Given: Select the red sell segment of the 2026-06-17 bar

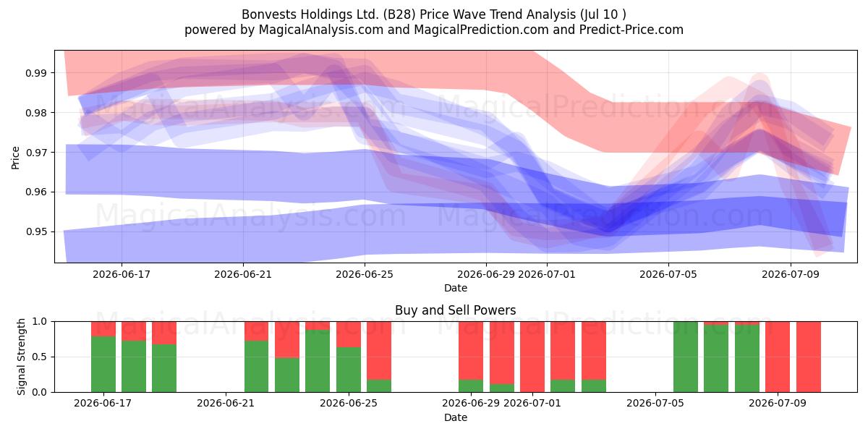Looking at the screenshot, I should [x=103, y=329].
